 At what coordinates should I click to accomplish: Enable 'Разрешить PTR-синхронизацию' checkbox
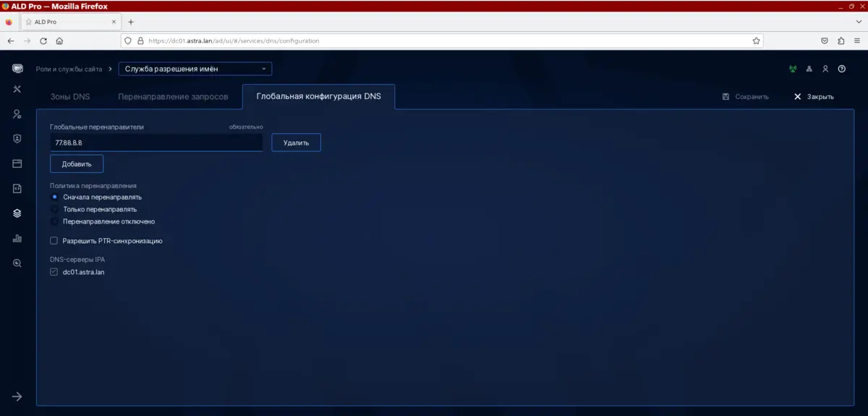[54, 241]
